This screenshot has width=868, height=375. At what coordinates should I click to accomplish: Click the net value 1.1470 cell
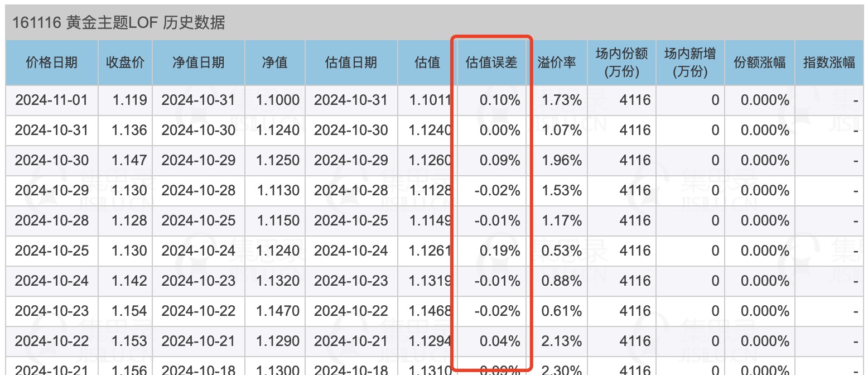pyautogui.click(x=278, y=311)
